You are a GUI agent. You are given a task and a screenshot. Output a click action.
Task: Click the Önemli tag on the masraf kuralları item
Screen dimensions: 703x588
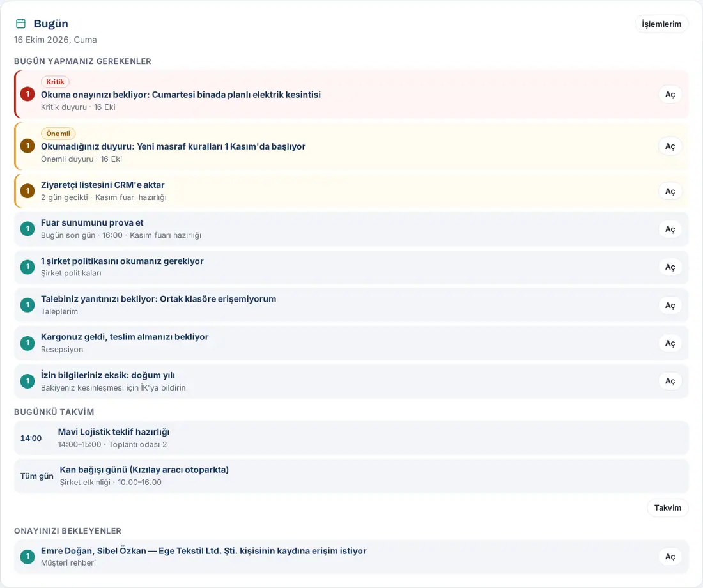pos(58,133)
